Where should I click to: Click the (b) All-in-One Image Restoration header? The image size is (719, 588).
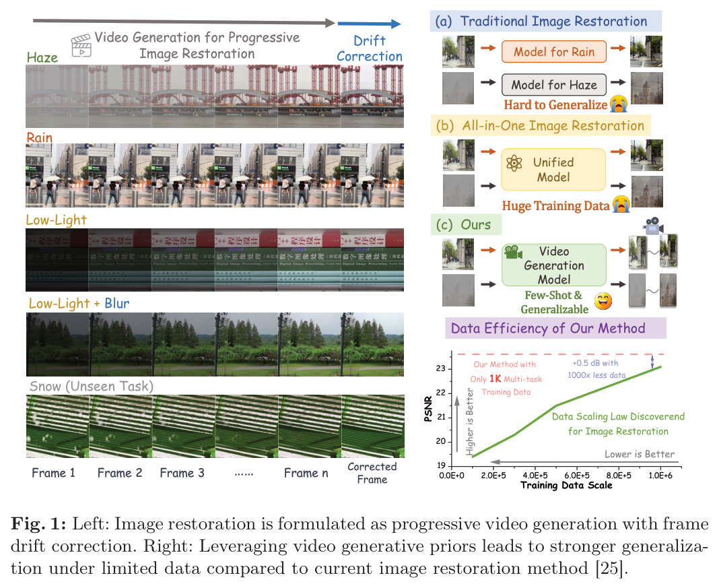click(x=541, y=125)
